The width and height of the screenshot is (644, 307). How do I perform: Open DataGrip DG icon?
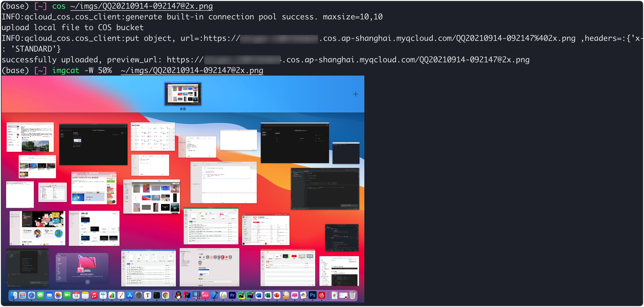point(250,296)
